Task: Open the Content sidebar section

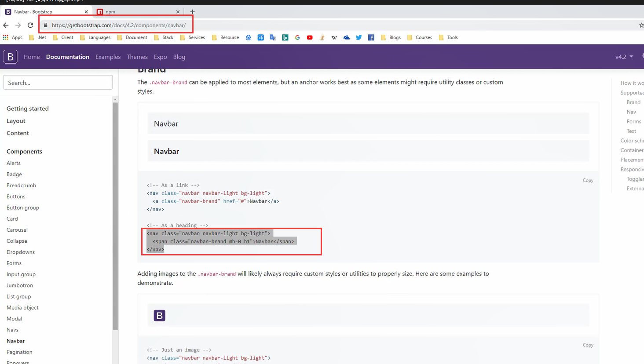Action: pos(18,133)
